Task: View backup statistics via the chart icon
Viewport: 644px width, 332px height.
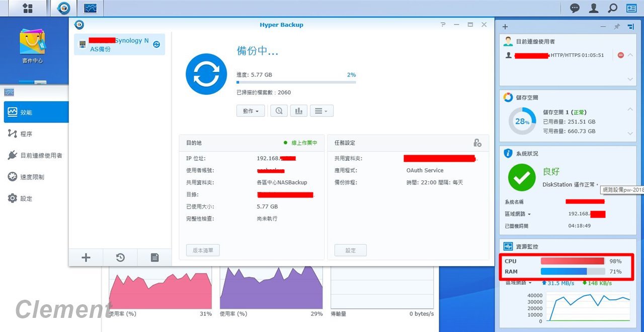Action: coord(299,110)
